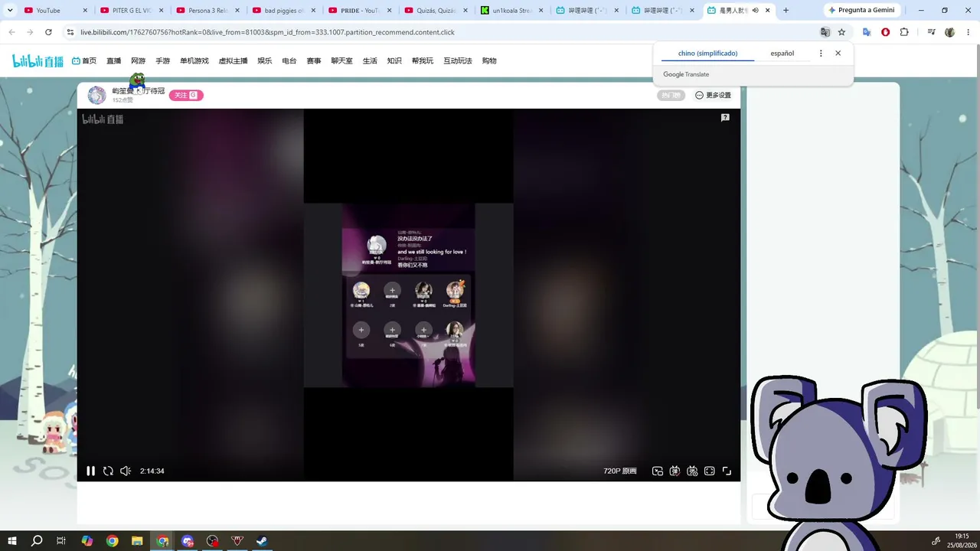Open the 网游 category
The width and height of the screenshot is (980, 551).
click(138, 61)
